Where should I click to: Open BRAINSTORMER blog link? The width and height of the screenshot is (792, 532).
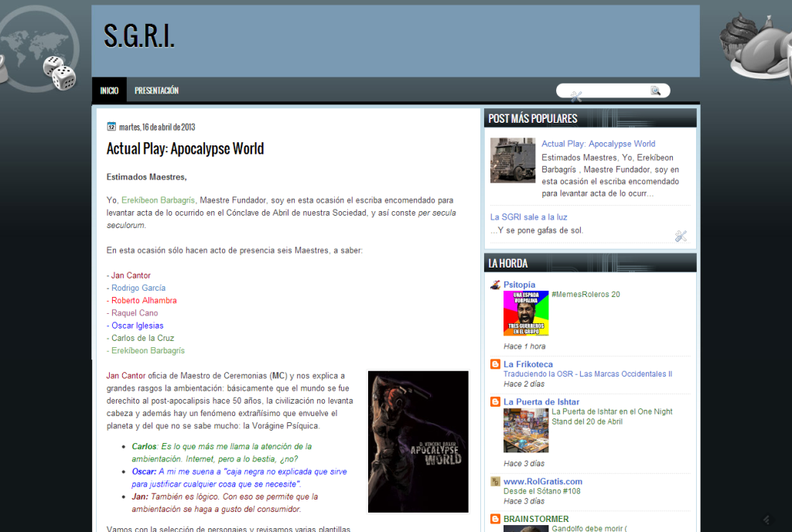coord(536,519)
